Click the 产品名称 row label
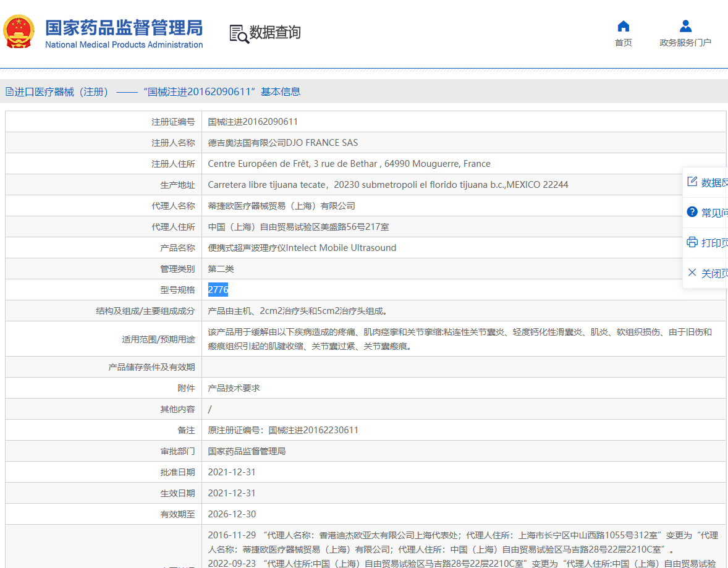 [x=177, y=248]
